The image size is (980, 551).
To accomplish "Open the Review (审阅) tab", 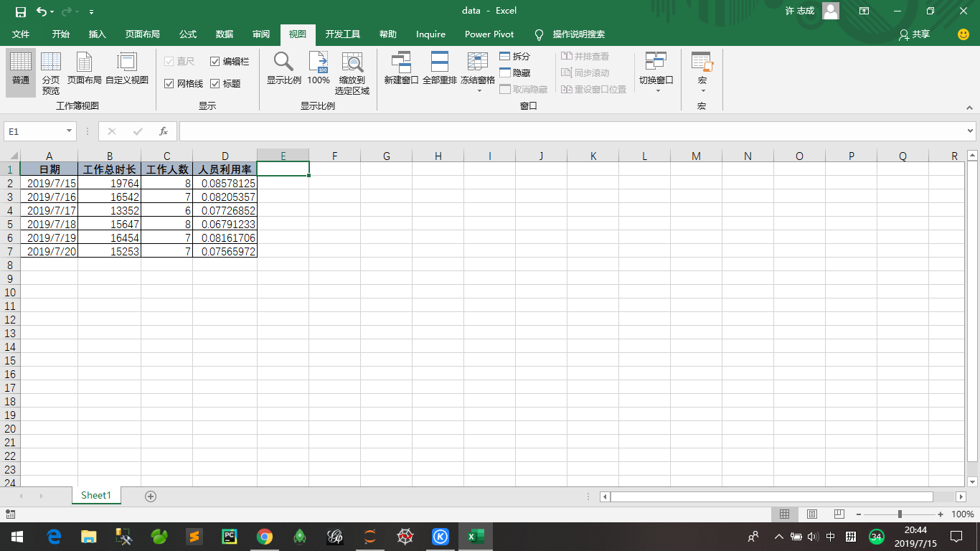I will point(261,34).
